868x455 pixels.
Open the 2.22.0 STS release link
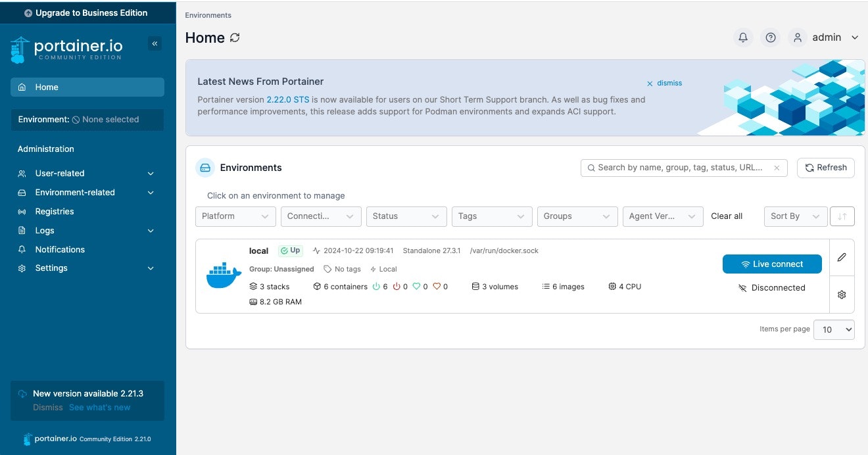[287, 100]
